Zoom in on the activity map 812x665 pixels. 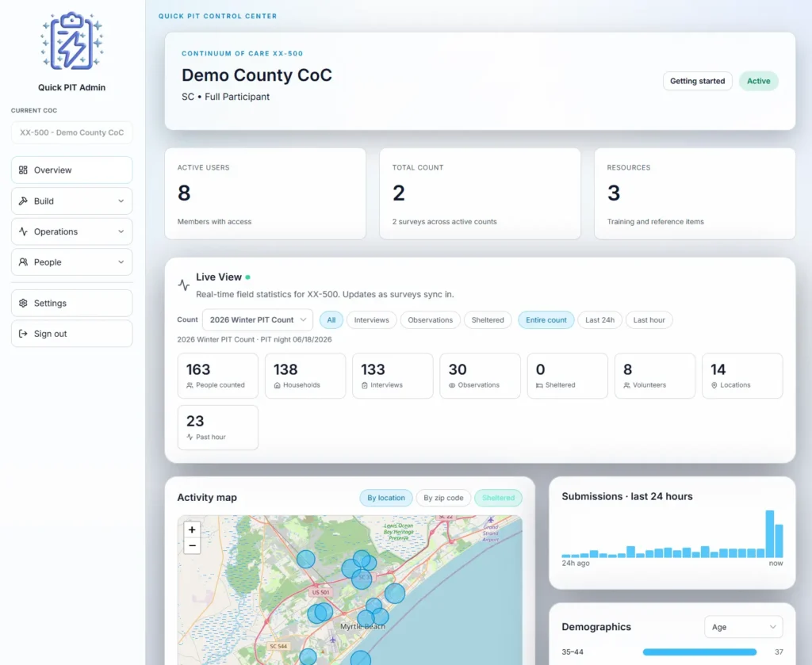click(192, 530)
